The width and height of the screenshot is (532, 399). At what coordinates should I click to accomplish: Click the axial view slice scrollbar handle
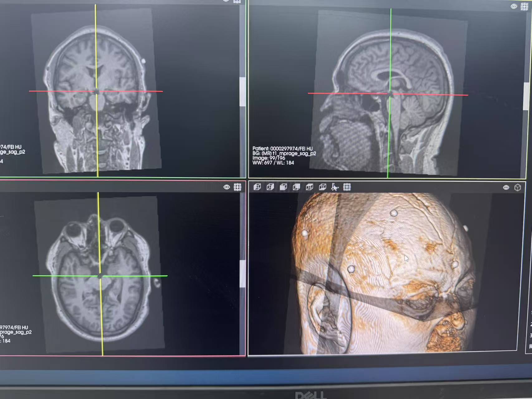242,273
